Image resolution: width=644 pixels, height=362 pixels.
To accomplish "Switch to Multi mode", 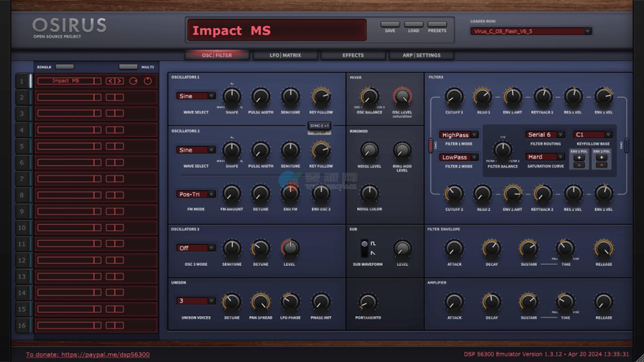I will (x=128, y=67).
